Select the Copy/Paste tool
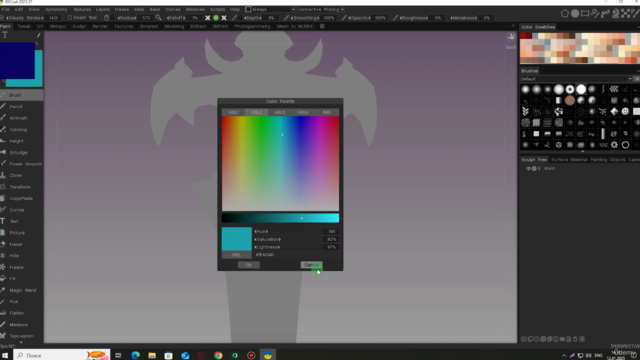 tap(21, 198)
